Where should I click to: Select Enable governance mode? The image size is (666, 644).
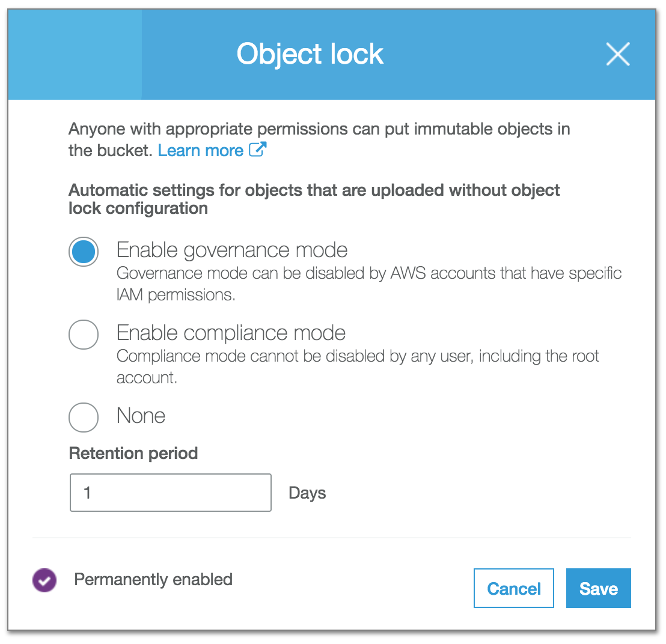(84, 251)
